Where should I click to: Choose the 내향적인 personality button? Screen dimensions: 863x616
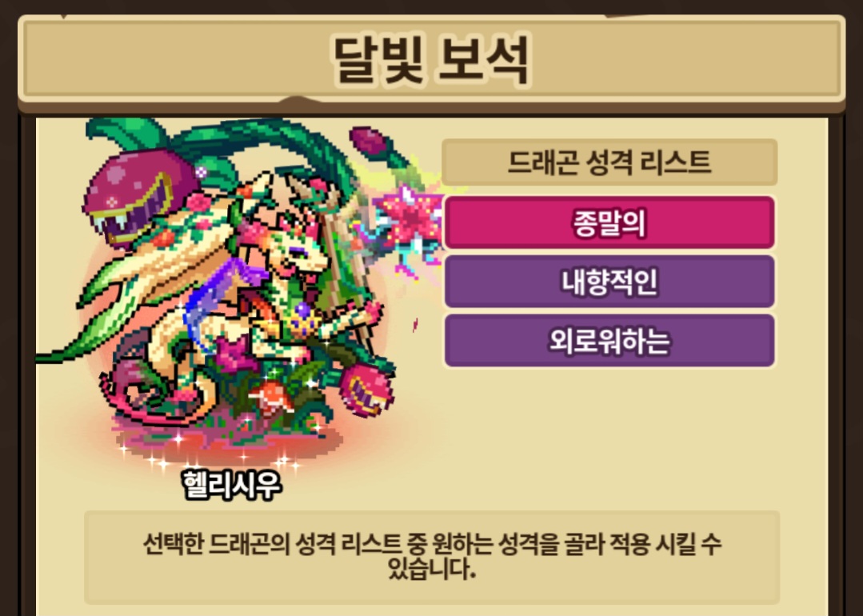tap(609, 282)
